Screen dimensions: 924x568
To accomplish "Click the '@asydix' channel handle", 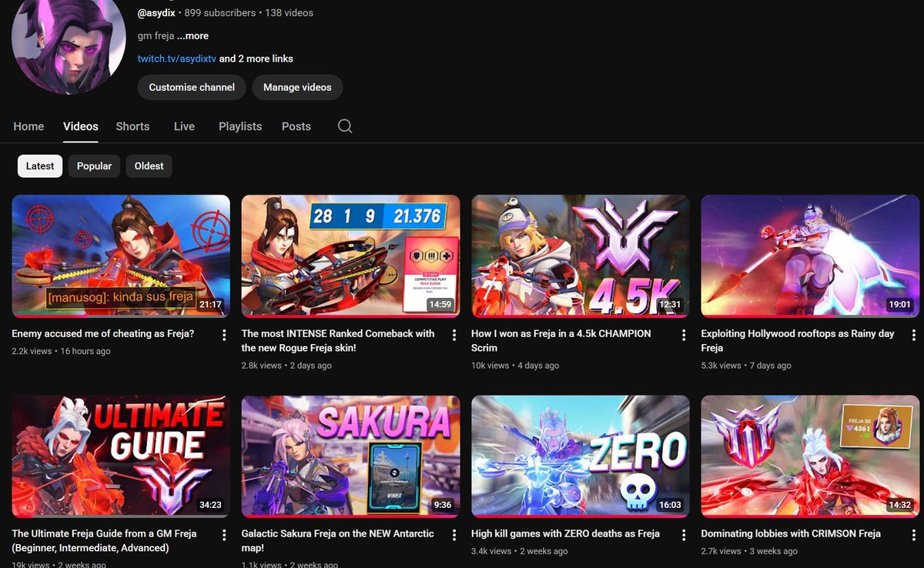I will coord(156,13).
